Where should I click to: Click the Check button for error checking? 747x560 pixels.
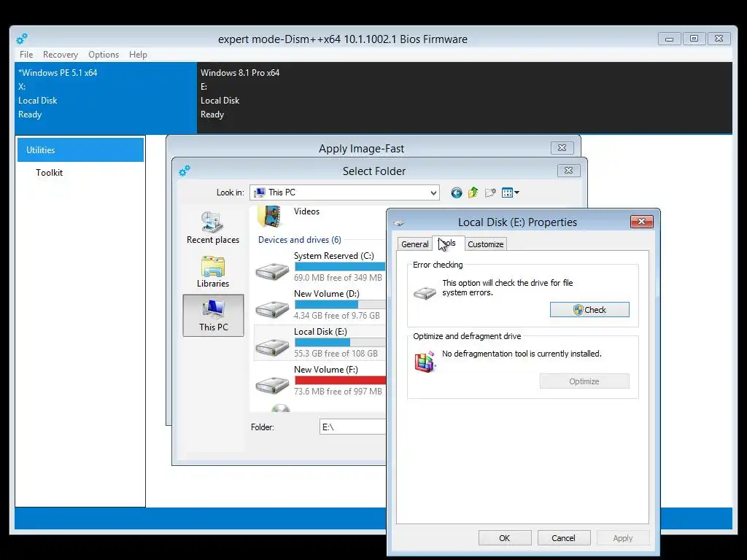coord(589,309)
